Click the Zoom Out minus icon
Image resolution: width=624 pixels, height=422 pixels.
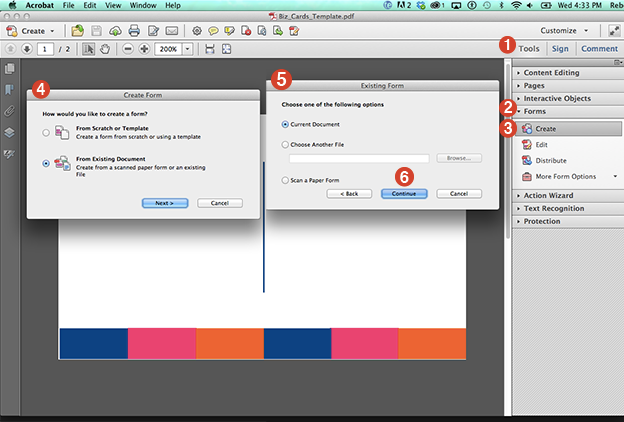point(129,49)
